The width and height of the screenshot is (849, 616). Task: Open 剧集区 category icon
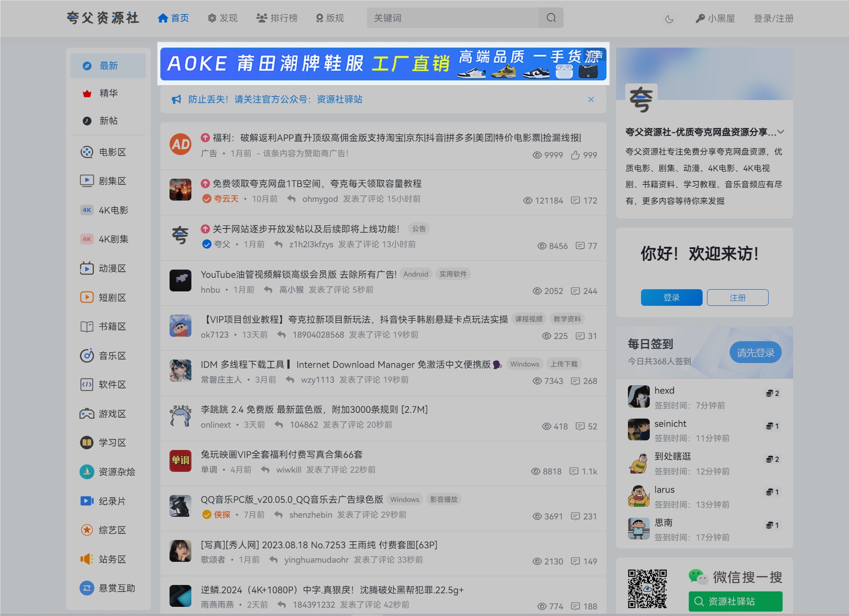click(x=87, y=181)
